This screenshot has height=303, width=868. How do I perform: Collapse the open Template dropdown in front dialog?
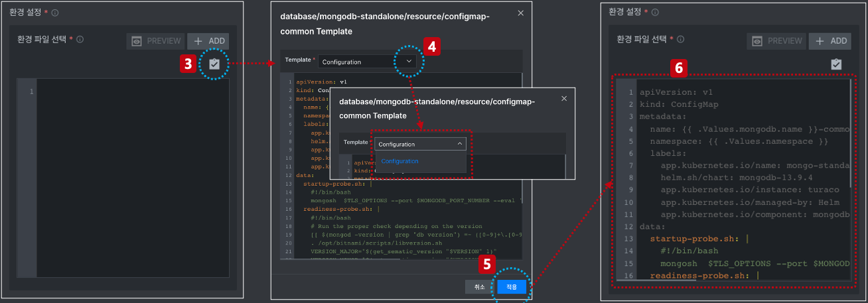pyautogui.click(x=420, y=143)
